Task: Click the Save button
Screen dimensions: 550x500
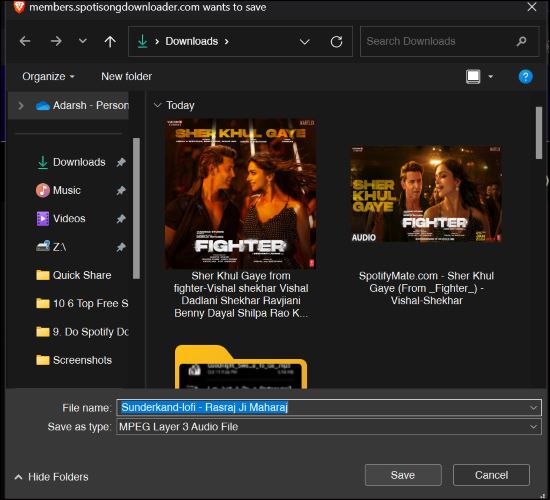Action: (403, 475)
